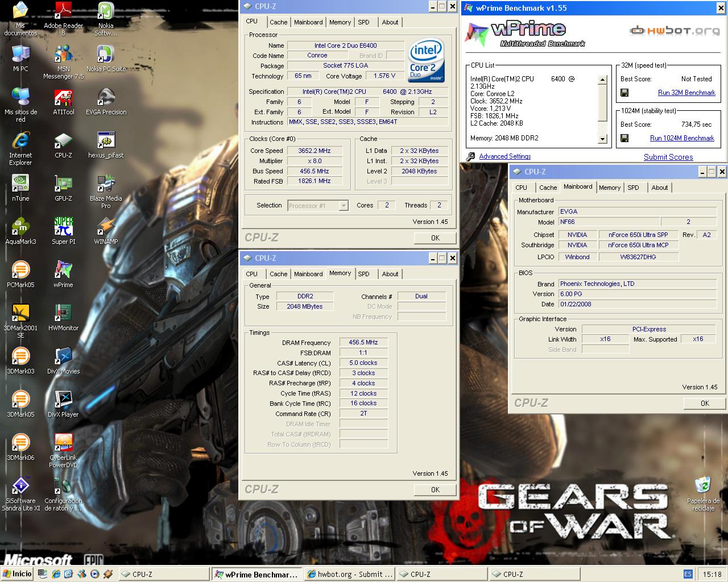This screenshot has height=582, width=728.
Task: Open Memory tab in mainboard CPU-Z window
Action: coord(609,188)
